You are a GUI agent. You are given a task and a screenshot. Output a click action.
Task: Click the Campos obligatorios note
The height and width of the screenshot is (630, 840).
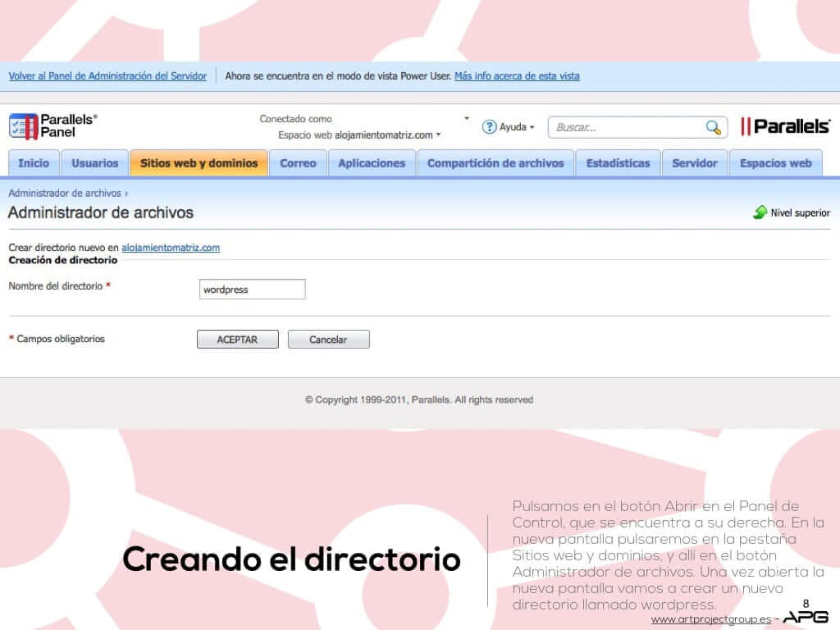pyautogui.click(x=57, y=339)
